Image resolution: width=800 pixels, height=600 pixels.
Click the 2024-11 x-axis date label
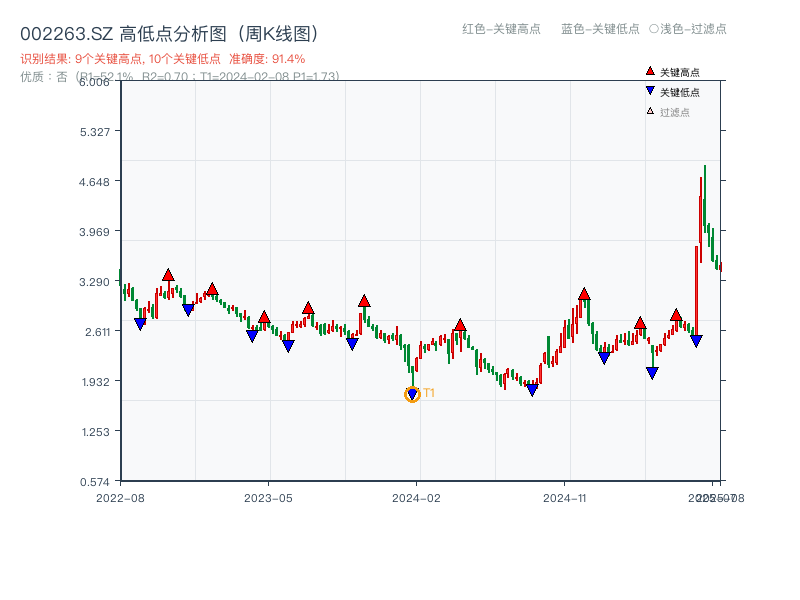tap(565, 498)
